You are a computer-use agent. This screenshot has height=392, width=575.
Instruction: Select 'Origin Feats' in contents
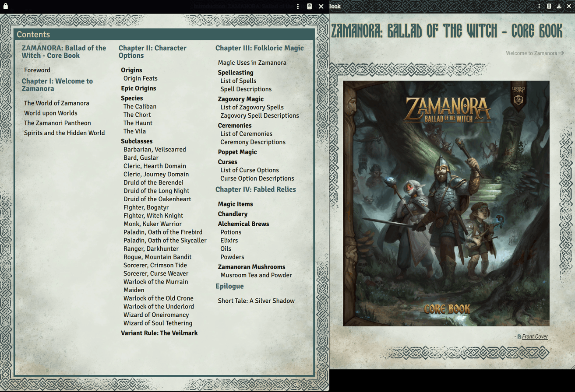click(141, 78)
